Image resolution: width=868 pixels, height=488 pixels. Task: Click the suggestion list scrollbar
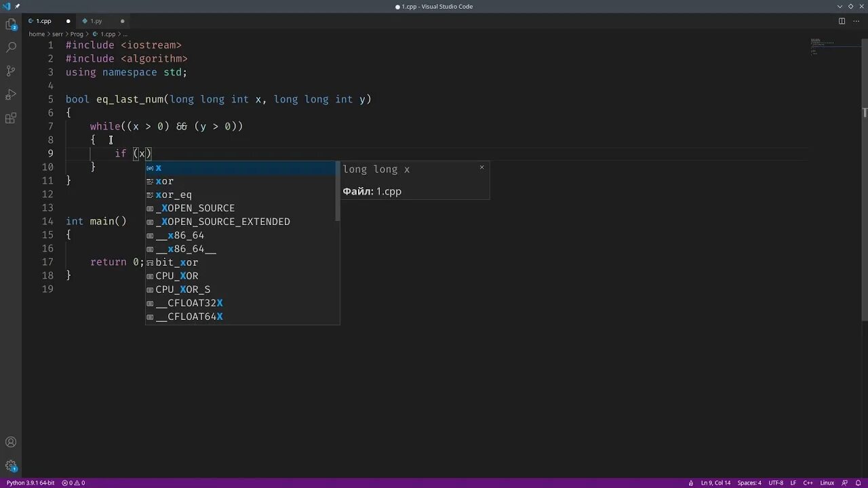337,191
